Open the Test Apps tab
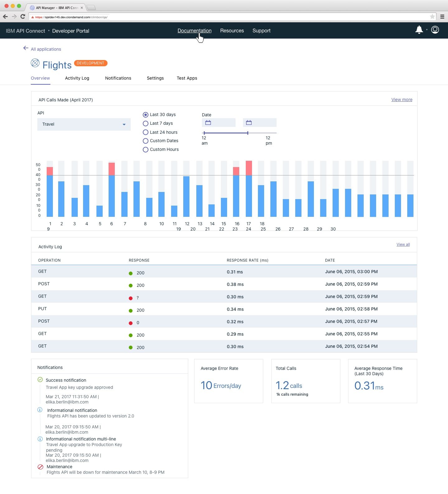448x494 pixels. coord(187,78)
